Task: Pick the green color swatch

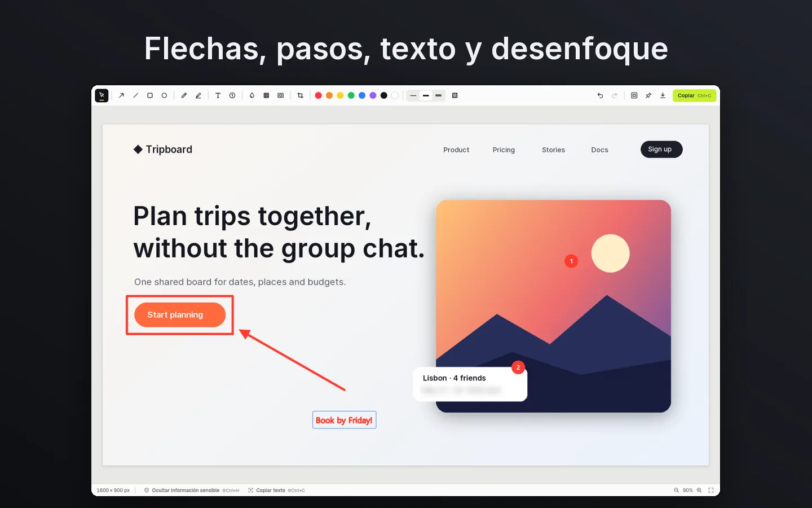Action: [x=351, y=95]
